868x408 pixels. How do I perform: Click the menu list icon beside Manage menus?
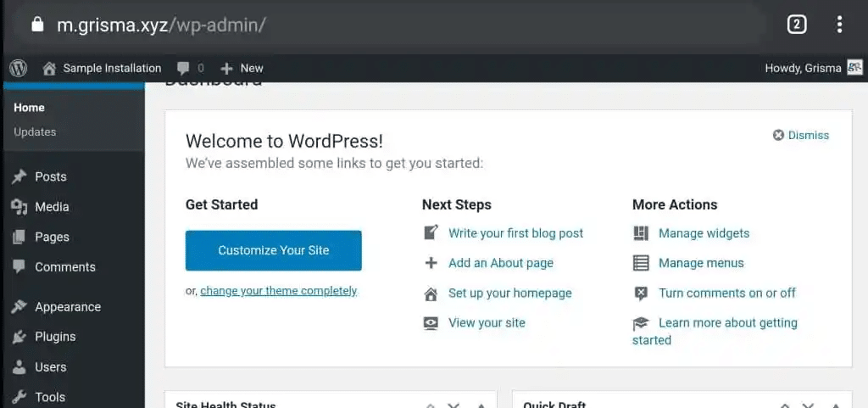pos(641,263)
